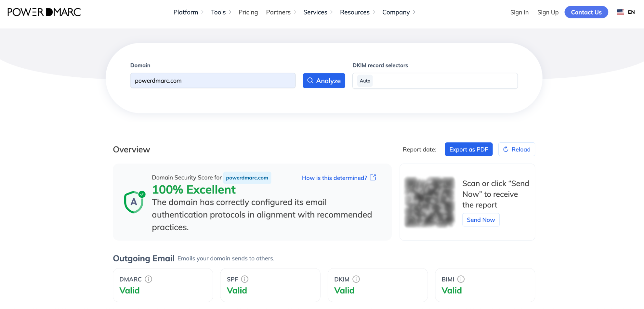The width and height of the screenshot is (644, 309).
Task: Click the DKIM record selectors field
Action: (435, 81)
